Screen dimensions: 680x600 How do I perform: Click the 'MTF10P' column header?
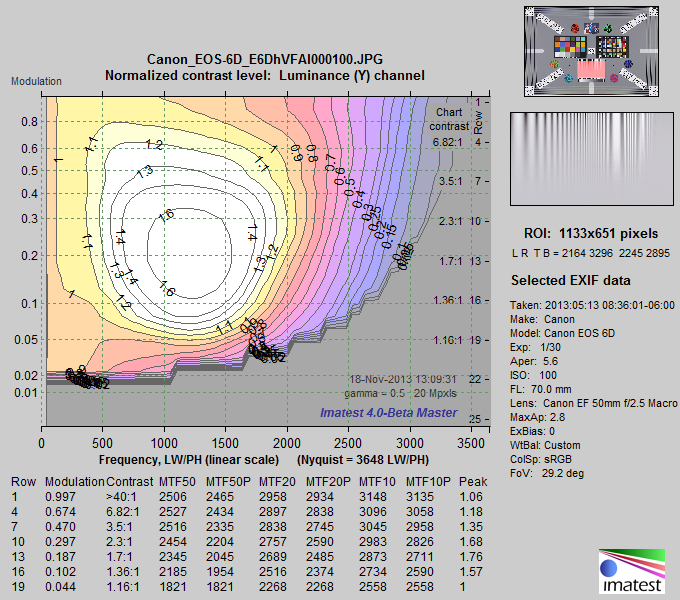(x=428, y=482)
